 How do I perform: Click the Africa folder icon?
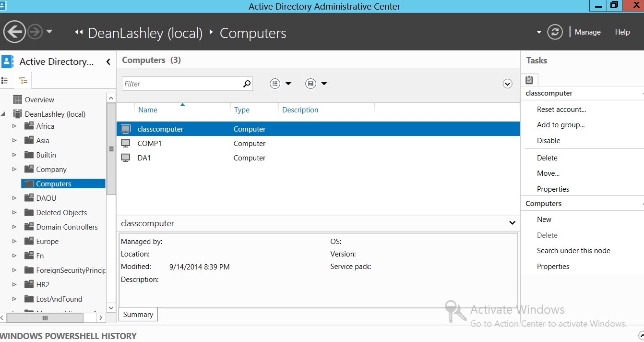pyautogui.click(x=29, y=126)
